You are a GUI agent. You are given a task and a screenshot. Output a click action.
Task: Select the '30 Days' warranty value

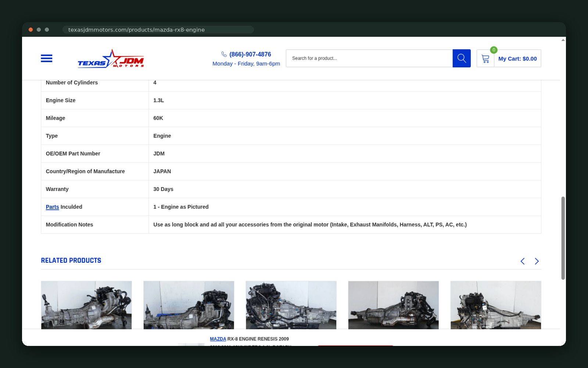pos(163,189)
